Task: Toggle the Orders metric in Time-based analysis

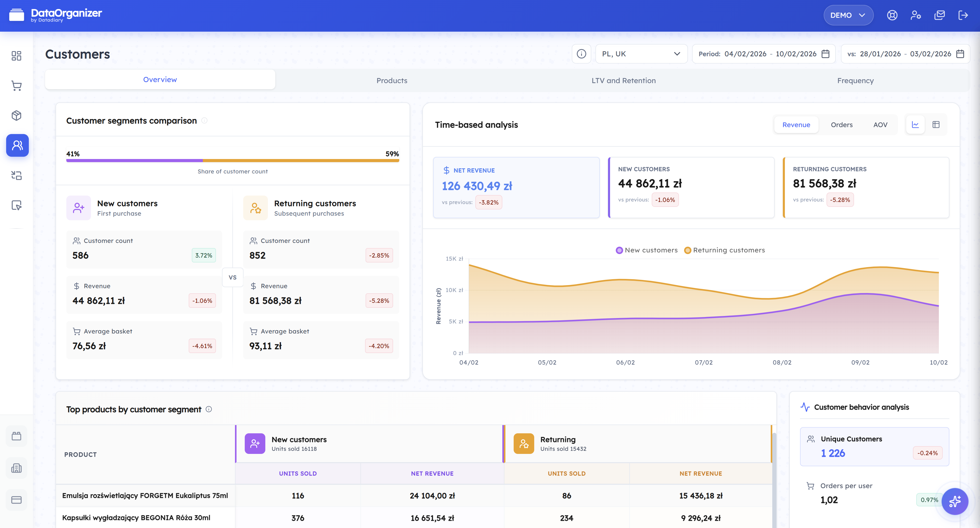Action: [842, 125]
